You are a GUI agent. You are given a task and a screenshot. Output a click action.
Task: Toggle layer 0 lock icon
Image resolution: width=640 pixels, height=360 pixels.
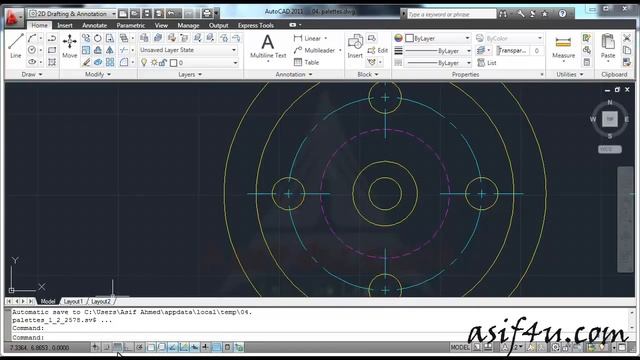pos(163,63)
